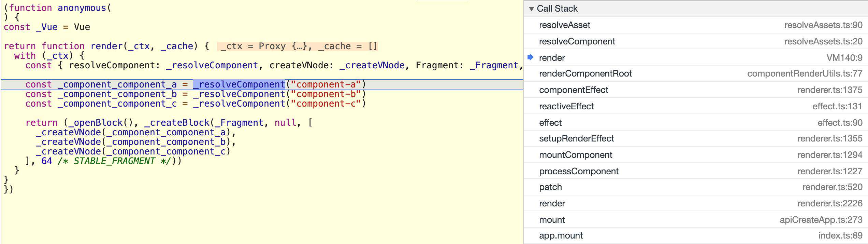The width and height of the screenshot is (868, 244).
Task: Click the _createVNode(_component_component_c) line
Action: 133,151
